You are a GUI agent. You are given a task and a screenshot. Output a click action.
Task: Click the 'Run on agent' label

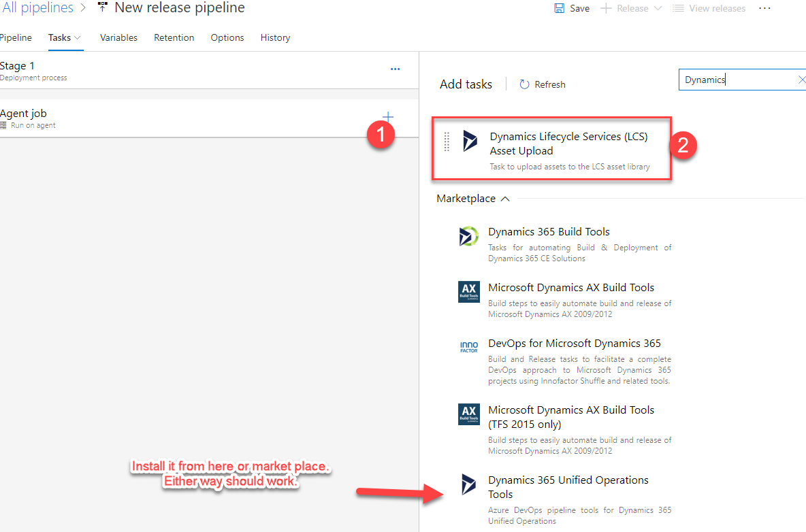[33, 125]
